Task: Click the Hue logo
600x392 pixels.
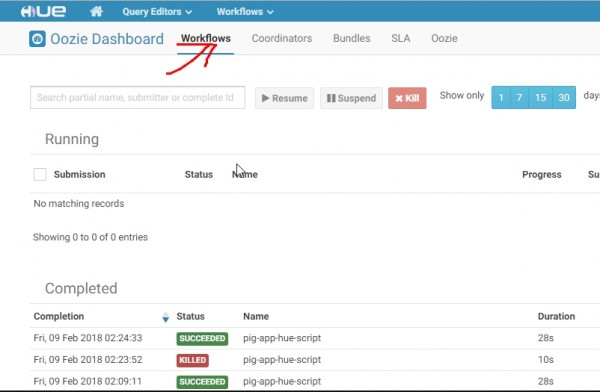Action: pos(43,11)
